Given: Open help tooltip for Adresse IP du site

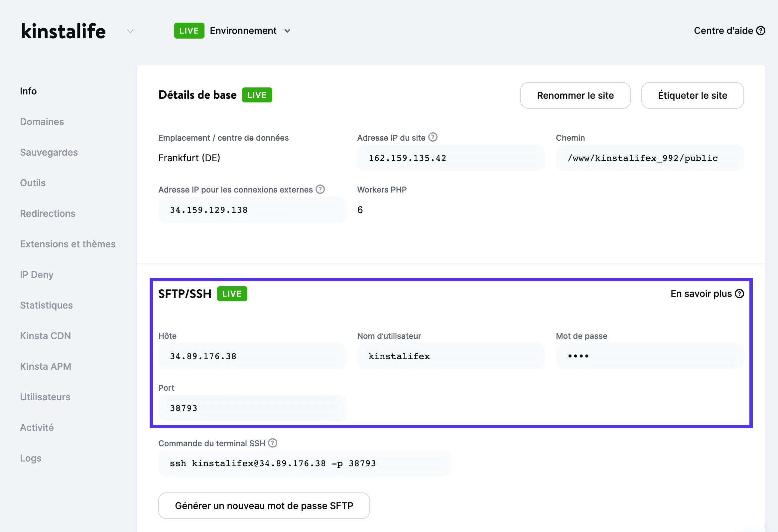Looking at the screenshot, I should point(433,137).
